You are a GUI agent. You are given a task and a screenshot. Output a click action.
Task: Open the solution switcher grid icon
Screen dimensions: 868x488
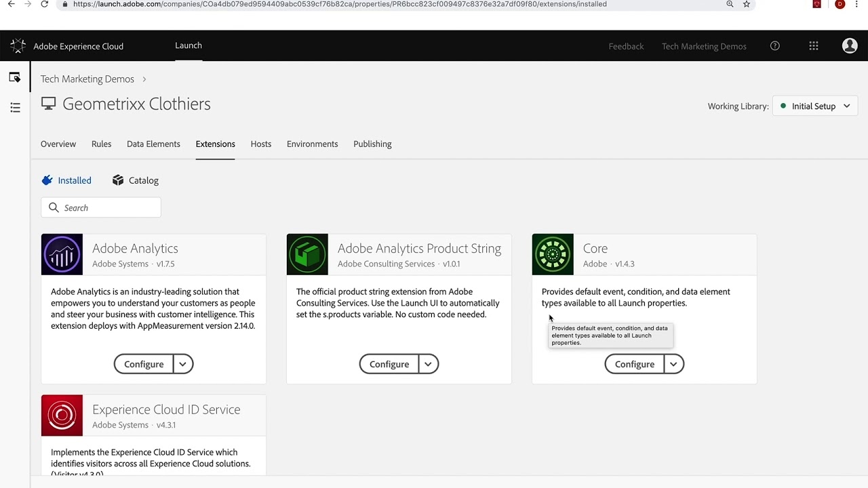click(814, 46)
